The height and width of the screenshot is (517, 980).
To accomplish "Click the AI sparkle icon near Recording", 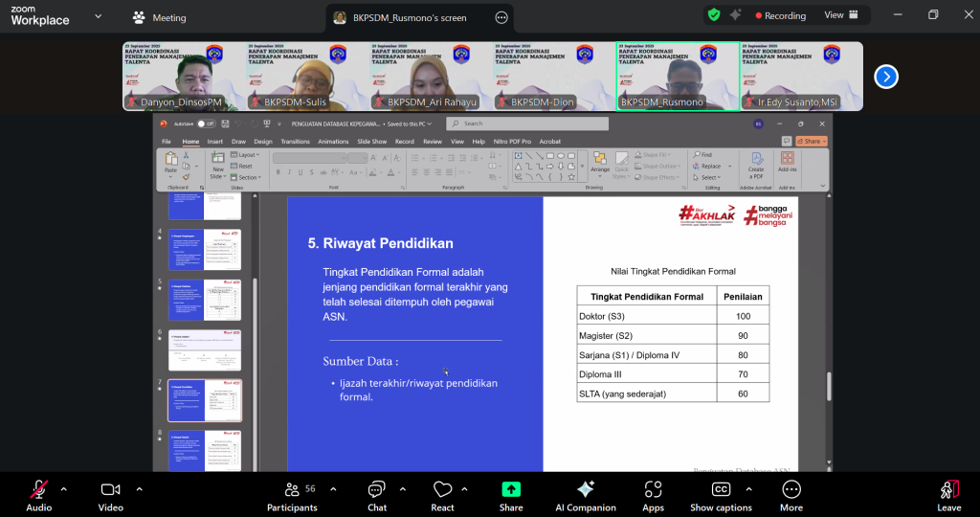I will click(736, 15).
